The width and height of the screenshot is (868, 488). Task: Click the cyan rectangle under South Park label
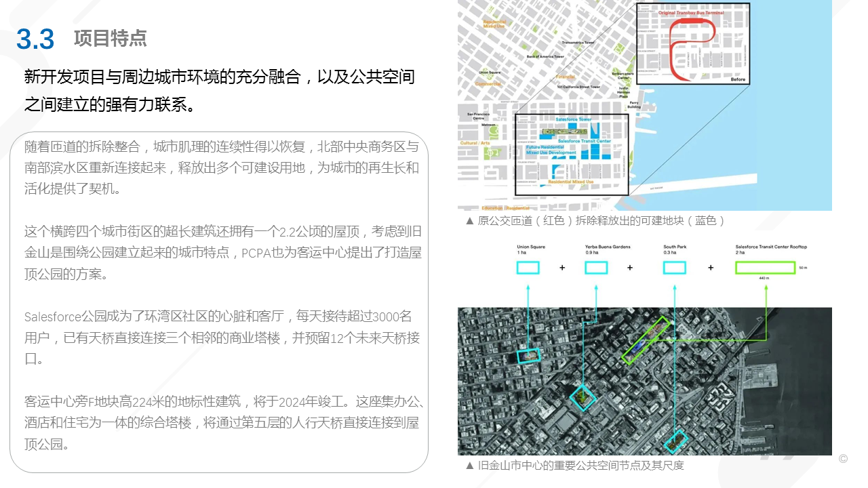(675, 268)
